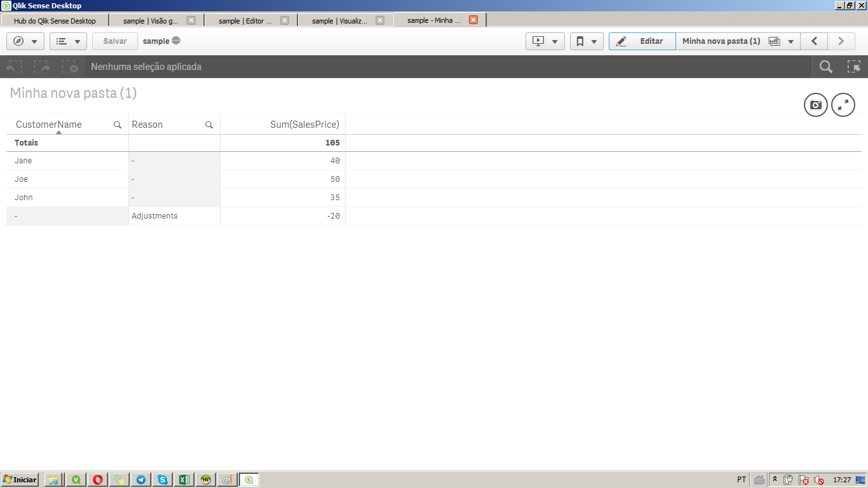Viewport: 868px width, 488px height.
Task: Open the green V app in taskbar
Action: (76, 480)
